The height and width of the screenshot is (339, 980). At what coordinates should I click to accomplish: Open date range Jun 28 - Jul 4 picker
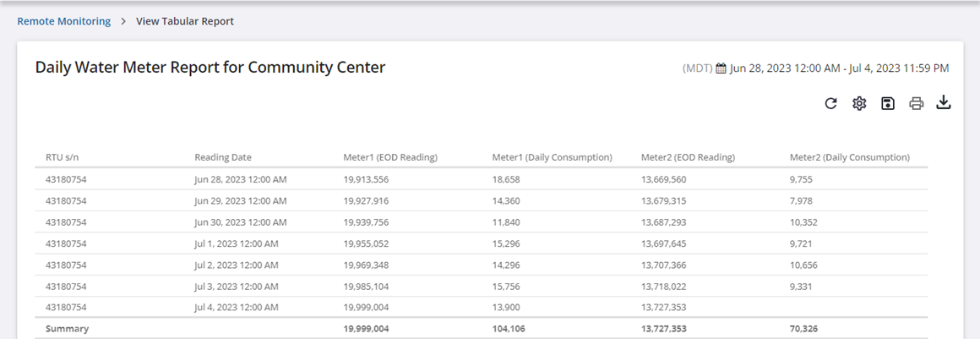[839, 68]
